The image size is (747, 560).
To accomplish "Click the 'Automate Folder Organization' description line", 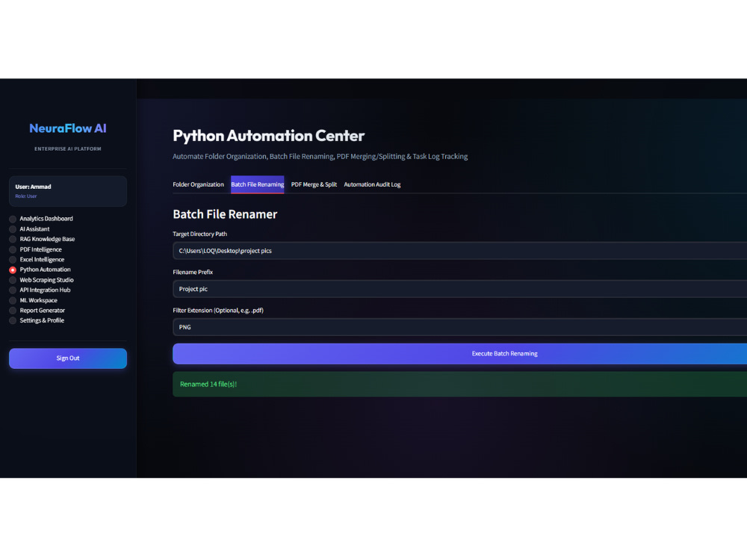I will [320, 156].
